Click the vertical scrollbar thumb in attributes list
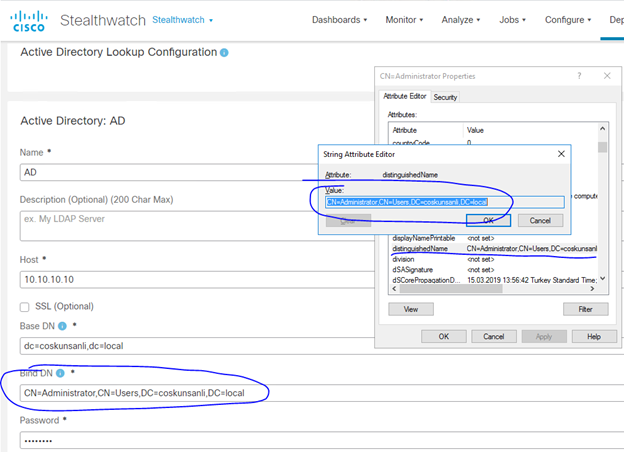This screenshot has height=452, width=624. [x=603, y=147]
